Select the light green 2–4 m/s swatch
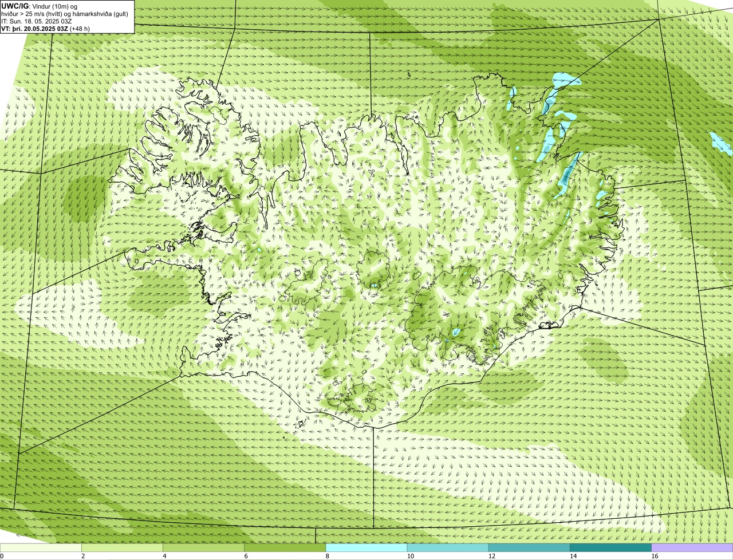This screenshot has height=560, width=733. (123, 547)
